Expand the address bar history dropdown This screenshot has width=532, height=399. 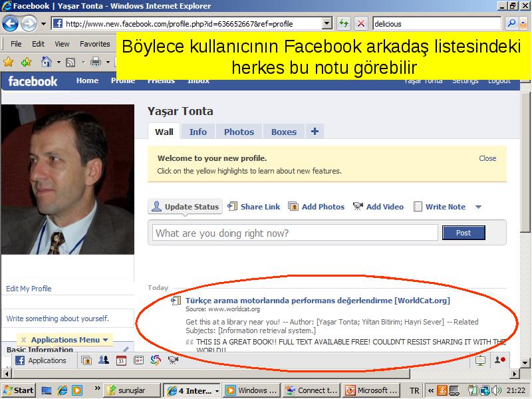(327, 24)
